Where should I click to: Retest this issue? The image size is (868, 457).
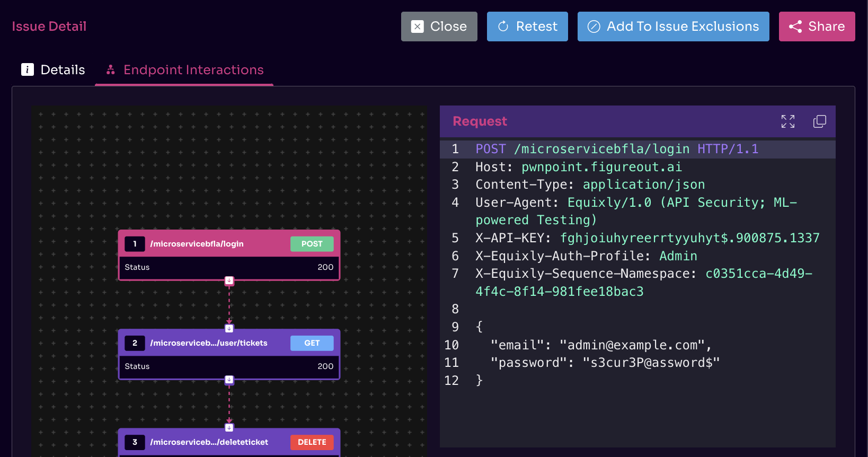tap(527, 27)
